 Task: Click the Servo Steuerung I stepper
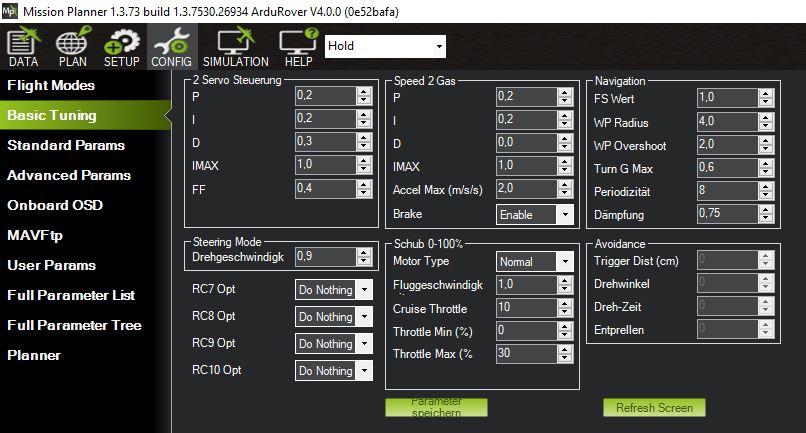click(x=364, y=118)
